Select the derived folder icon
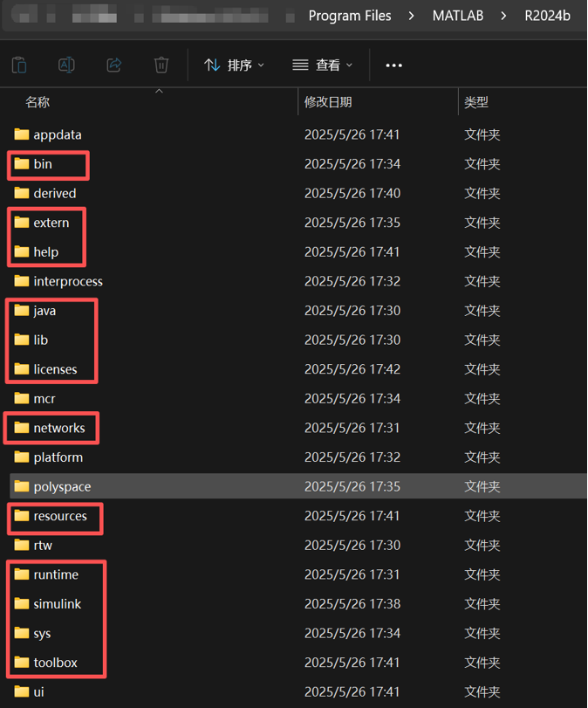This screenshot has width=588, height=708. (21, 193)
